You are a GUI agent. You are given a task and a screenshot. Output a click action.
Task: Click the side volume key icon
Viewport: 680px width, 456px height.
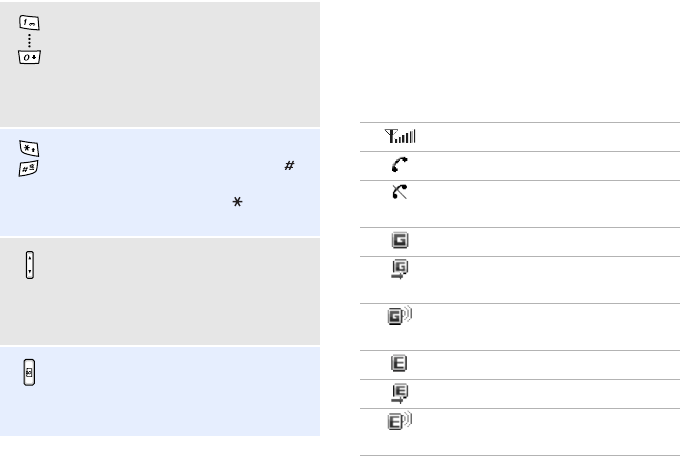point(30,267)
